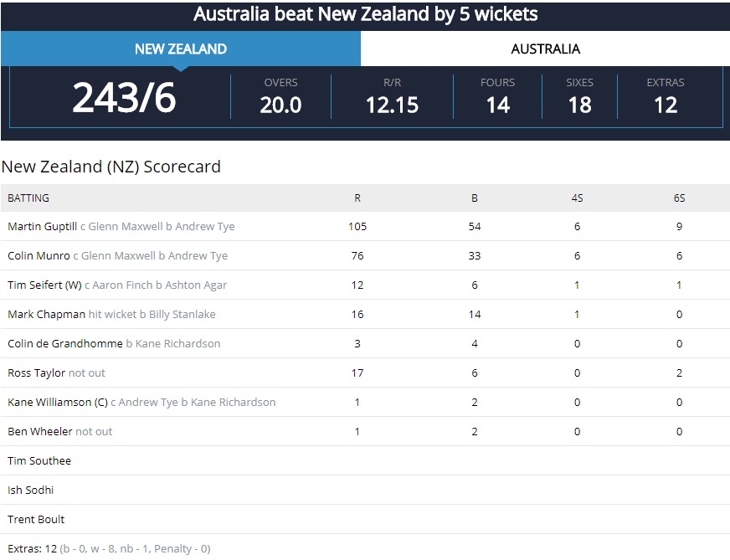This screenshot has height=560, width=730.
Task: Select the Tim Seifert batting row
Action: [x=365, y=285]
